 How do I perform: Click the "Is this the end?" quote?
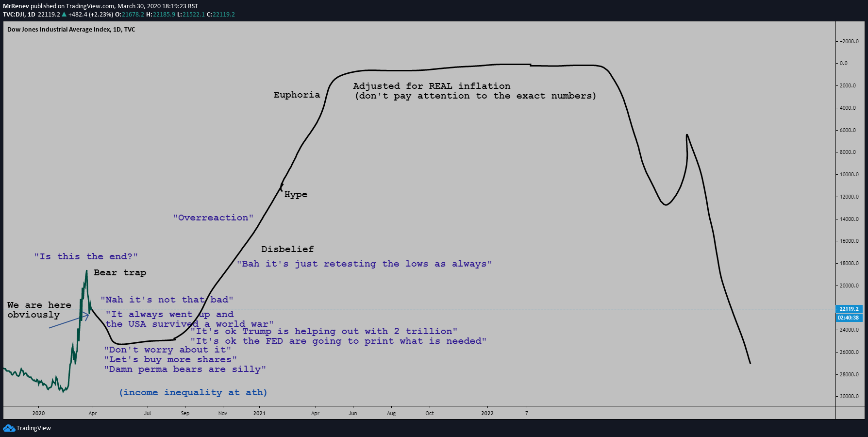pos(86,256)
